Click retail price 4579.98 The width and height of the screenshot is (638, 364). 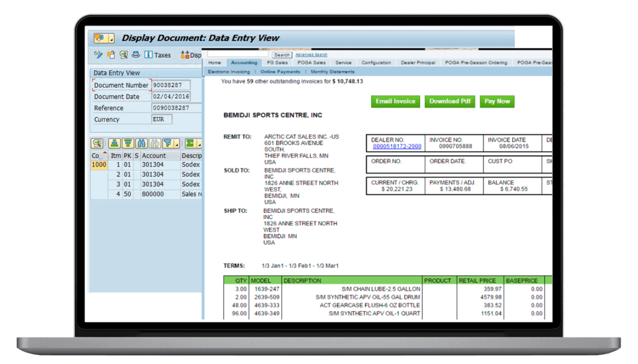tap(491, 297)
